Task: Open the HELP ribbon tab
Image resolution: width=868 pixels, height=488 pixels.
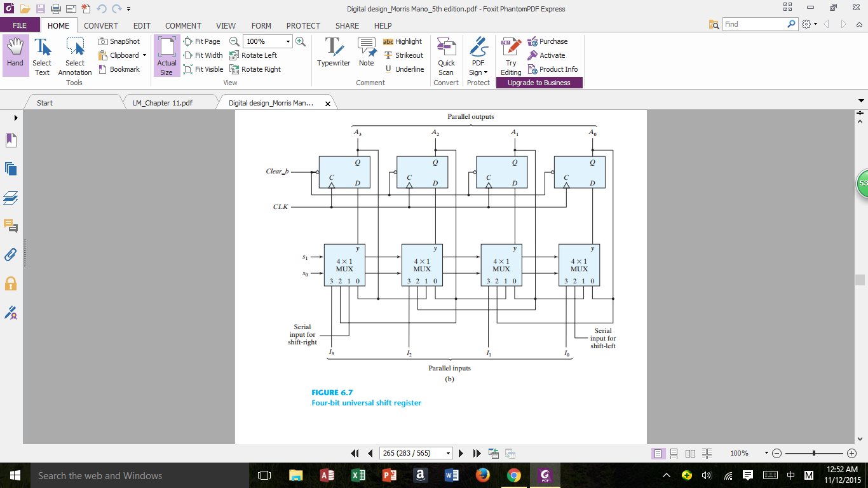Action: click(383, 25)
